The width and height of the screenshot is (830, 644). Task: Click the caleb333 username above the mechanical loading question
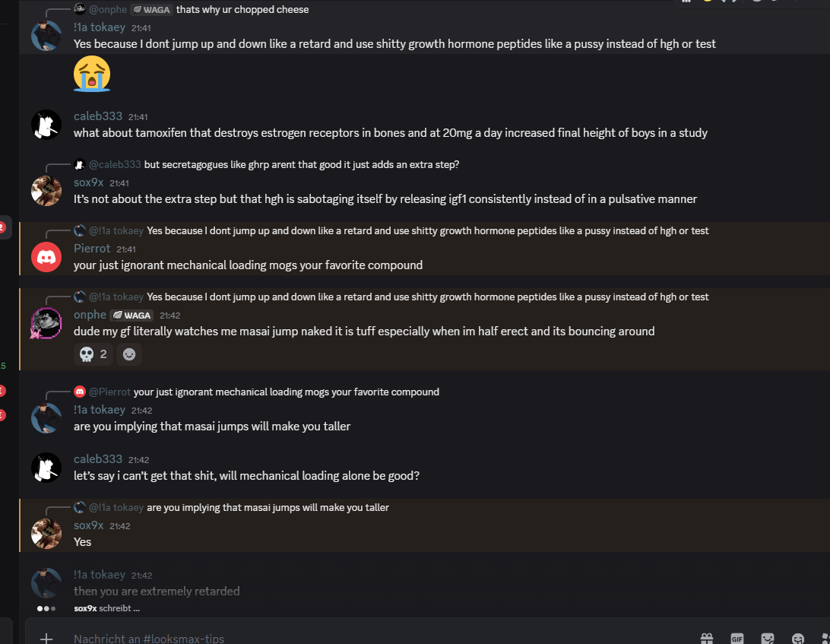tap(97, 459)
